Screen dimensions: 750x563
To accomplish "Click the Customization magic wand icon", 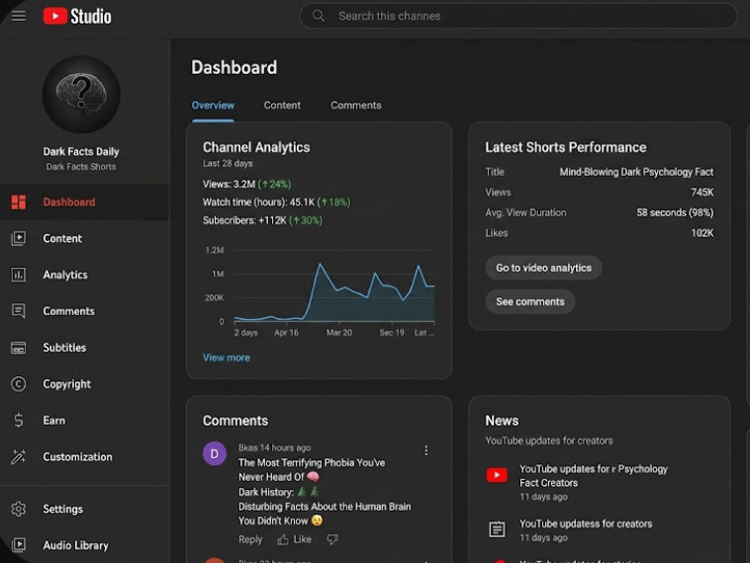I will 19,457.
